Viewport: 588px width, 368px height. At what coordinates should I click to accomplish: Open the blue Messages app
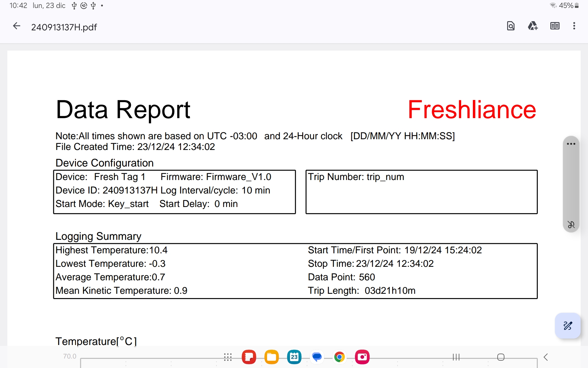point(317,357)
